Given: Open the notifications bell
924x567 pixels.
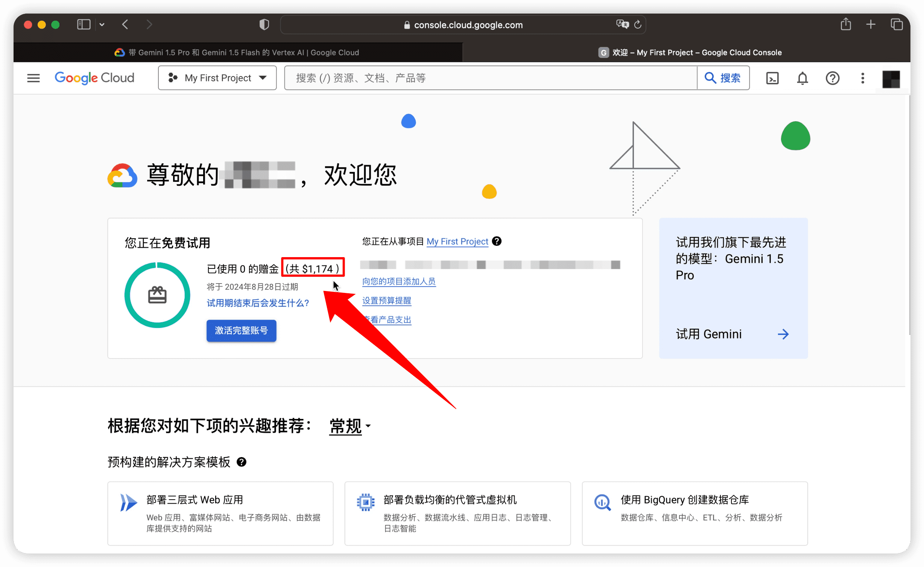Looking at the screenshot, I should [x=802, y=78].
